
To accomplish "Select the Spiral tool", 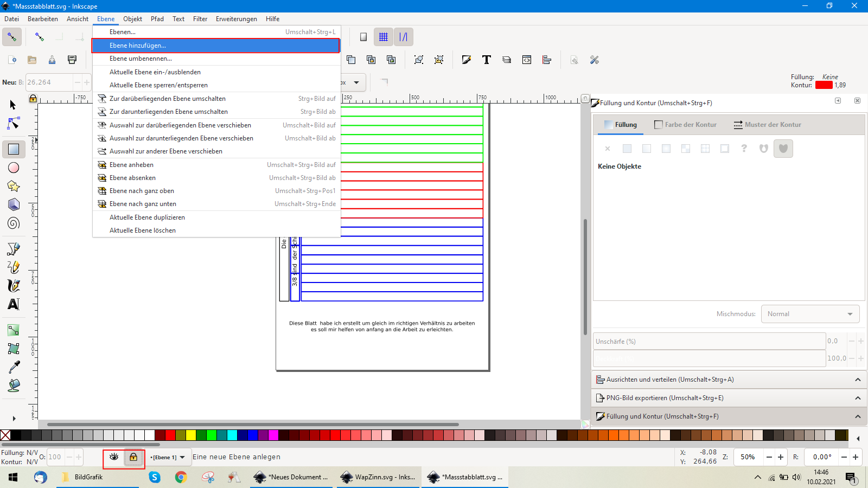I will pos(14,223).
